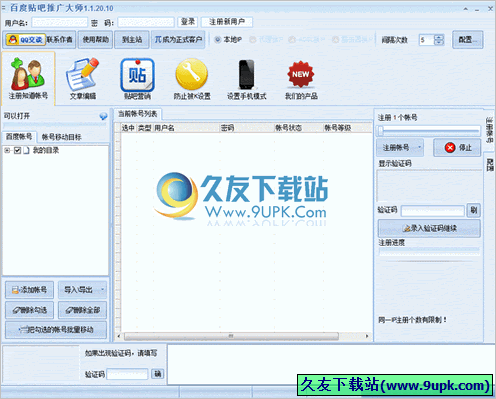Viewport: 496px width, 399px height.
Task: Select the 当前帐号列表 tab
Action: (138, 114)
